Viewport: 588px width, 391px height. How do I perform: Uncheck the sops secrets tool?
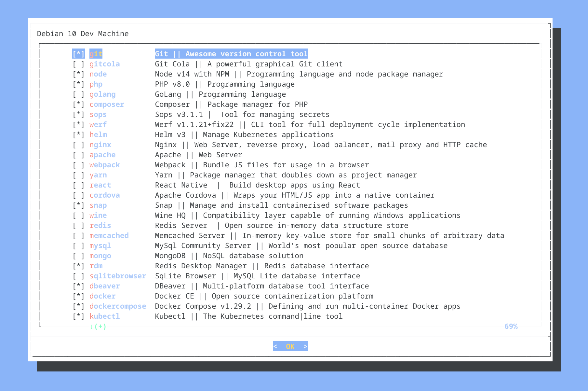pos(78,114)
